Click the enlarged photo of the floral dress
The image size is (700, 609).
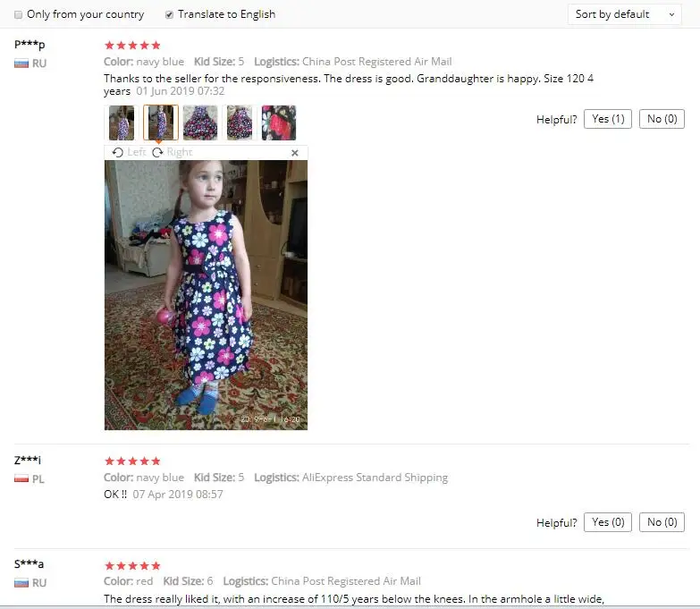coord(206,295)
